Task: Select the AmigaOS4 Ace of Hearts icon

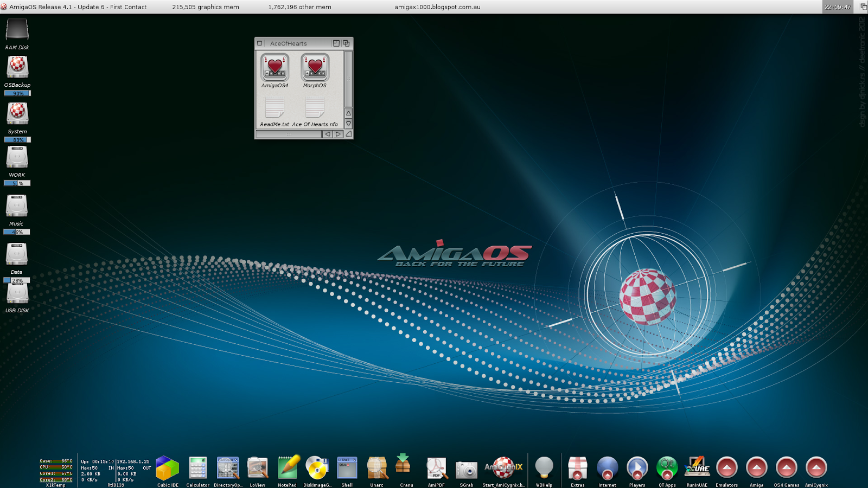Action: 275,67
